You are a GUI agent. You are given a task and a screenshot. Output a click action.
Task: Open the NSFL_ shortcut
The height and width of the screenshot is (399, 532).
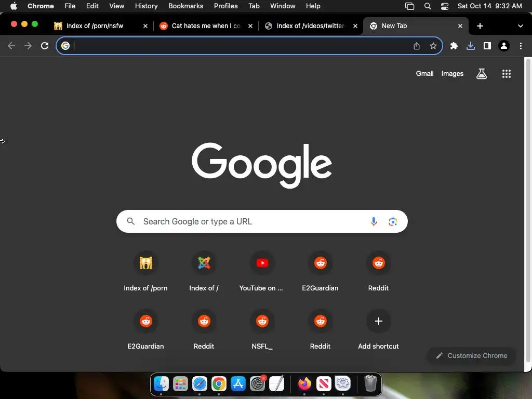[262, 330]
